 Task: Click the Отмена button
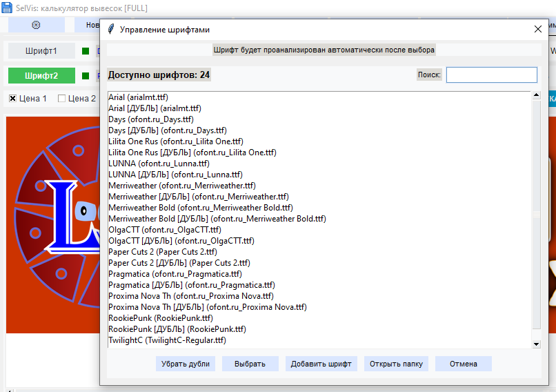click(x=463, y=364)
